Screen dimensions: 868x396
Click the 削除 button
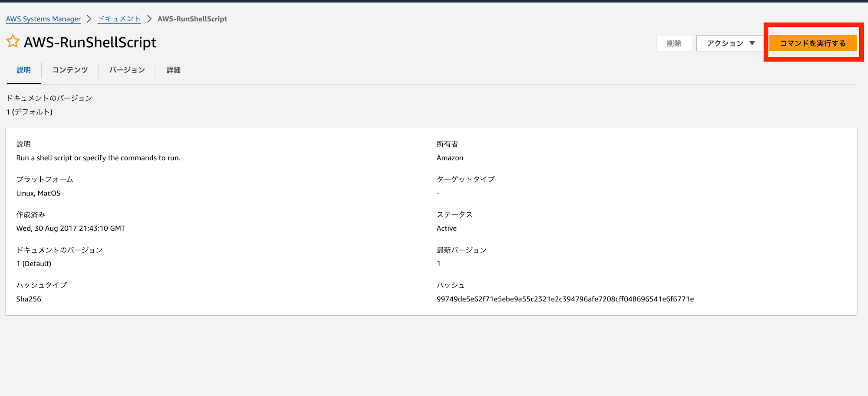674,43
